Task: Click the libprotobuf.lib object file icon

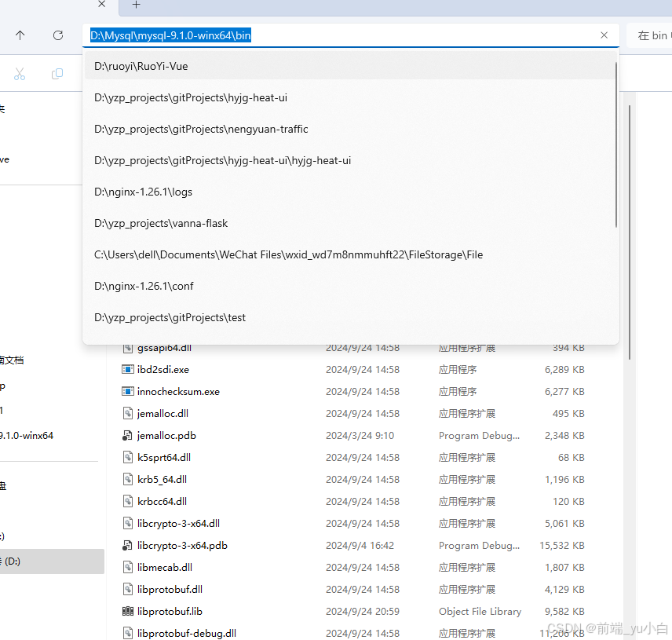Action: 126,611
